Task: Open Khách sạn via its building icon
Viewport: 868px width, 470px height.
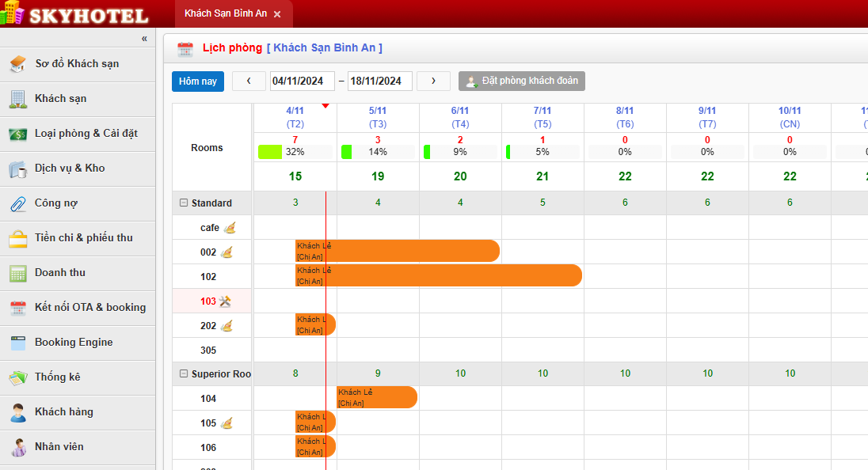Action: pos(17,98)
